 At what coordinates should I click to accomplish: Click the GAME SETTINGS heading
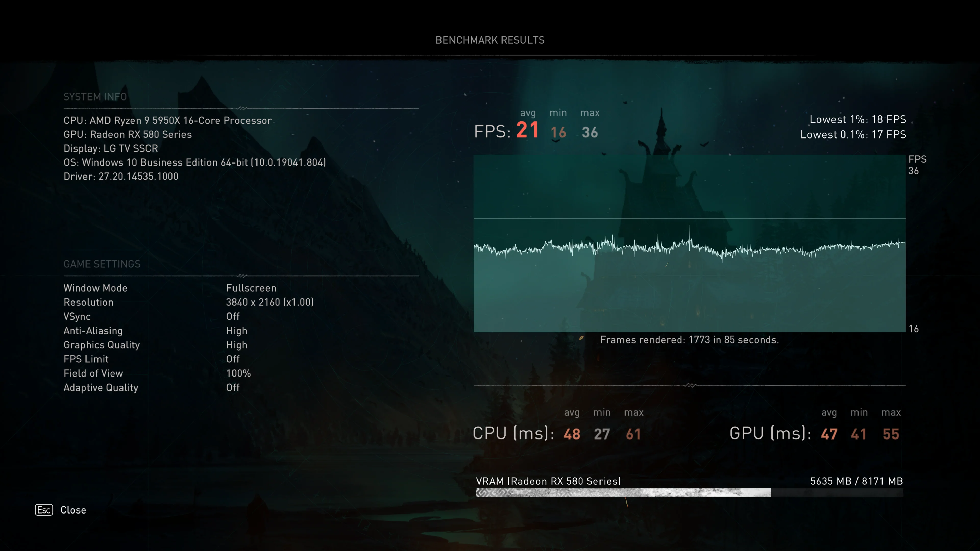tap(102, 264)
